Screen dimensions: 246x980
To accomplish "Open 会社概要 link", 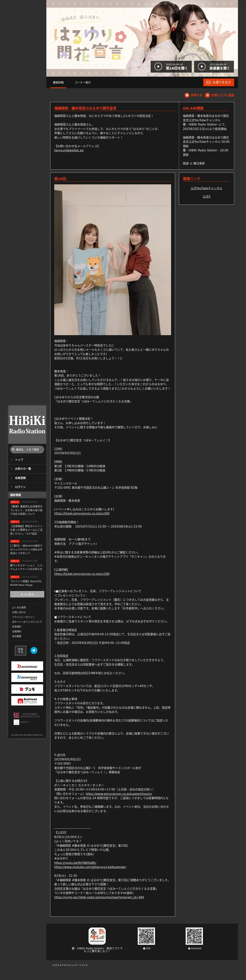I will coord(17,636).
